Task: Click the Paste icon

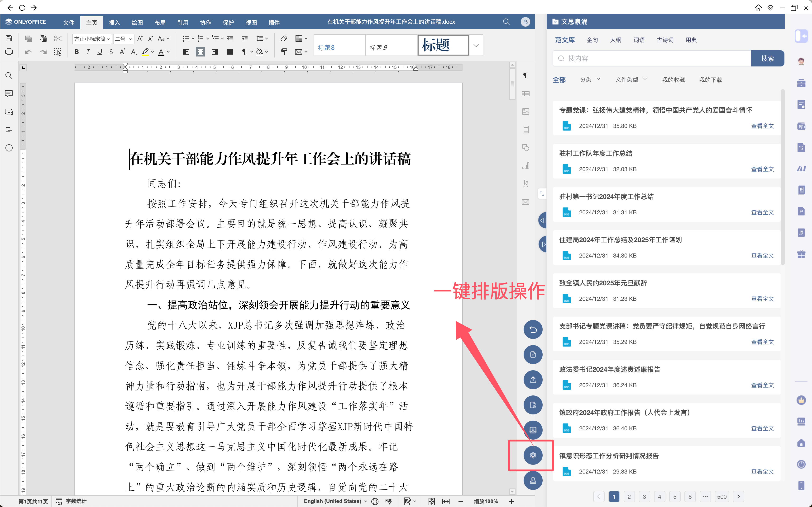Action: click(43, 38)
